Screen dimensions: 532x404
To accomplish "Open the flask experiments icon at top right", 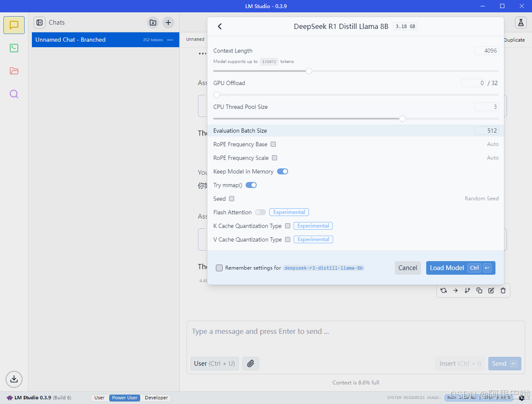I will click(x=521, y=23).
